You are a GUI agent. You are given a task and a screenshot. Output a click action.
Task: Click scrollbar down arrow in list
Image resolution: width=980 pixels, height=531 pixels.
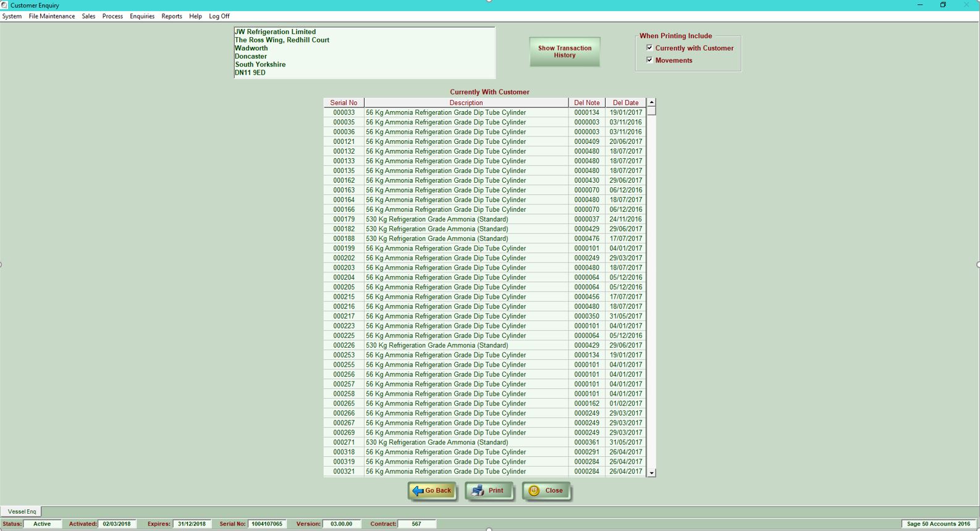point(651,473)
